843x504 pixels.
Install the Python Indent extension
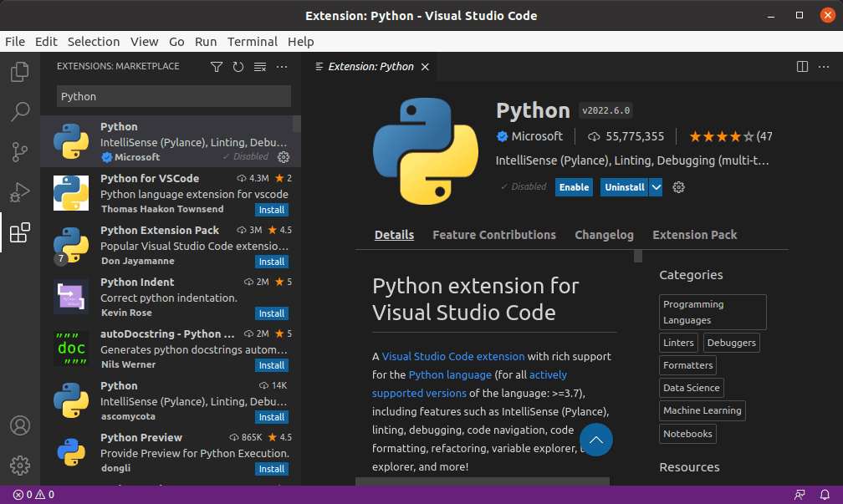click(272, 313)
